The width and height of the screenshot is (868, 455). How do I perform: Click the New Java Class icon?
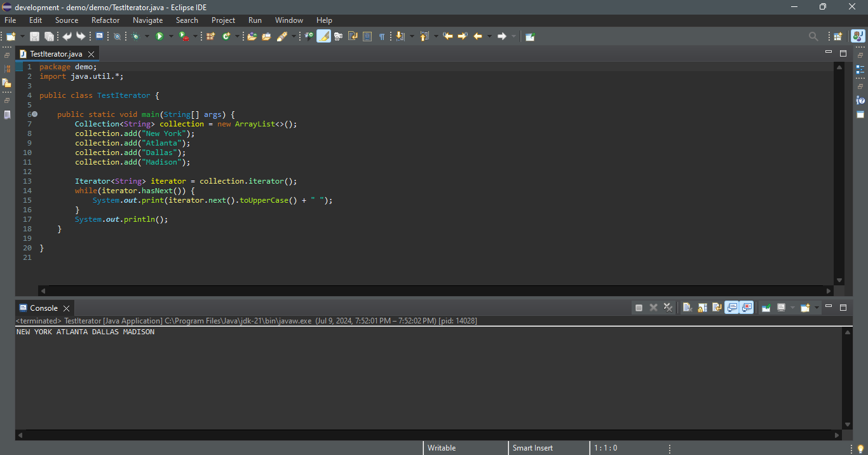click(226, 37)
